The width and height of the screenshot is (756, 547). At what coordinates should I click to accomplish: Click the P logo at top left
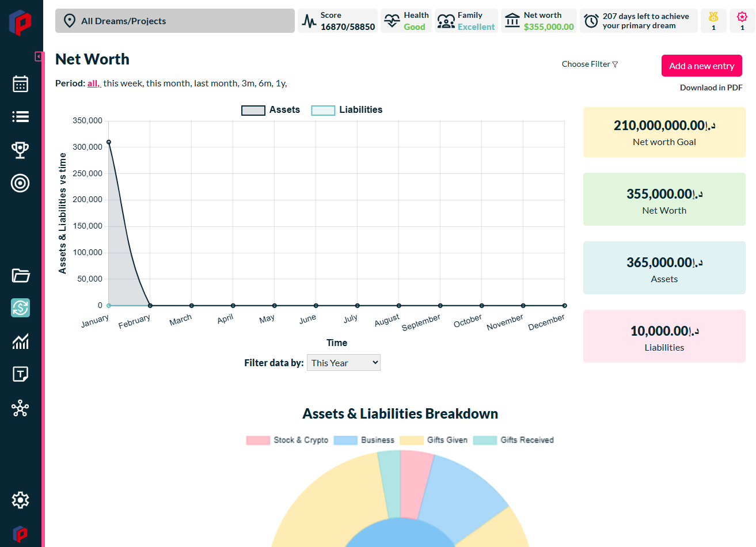pyautogui.click(x=20, y=23)
